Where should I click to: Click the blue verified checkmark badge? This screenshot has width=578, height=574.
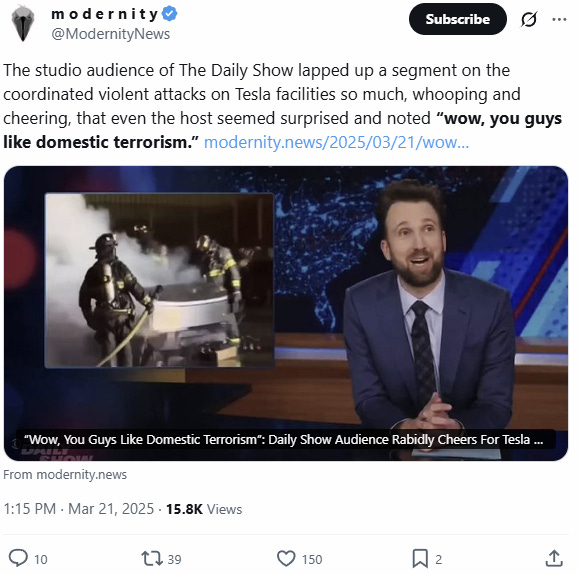point(170,14)
